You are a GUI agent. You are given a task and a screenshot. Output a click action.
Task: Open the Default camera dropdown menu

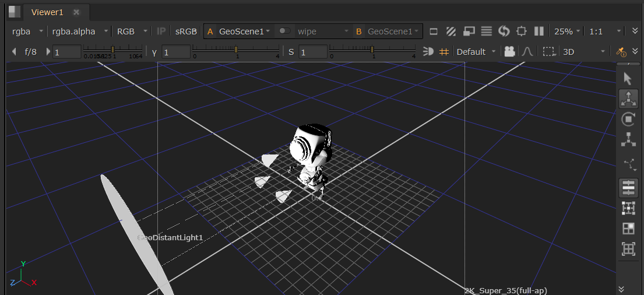click(476, 52)
